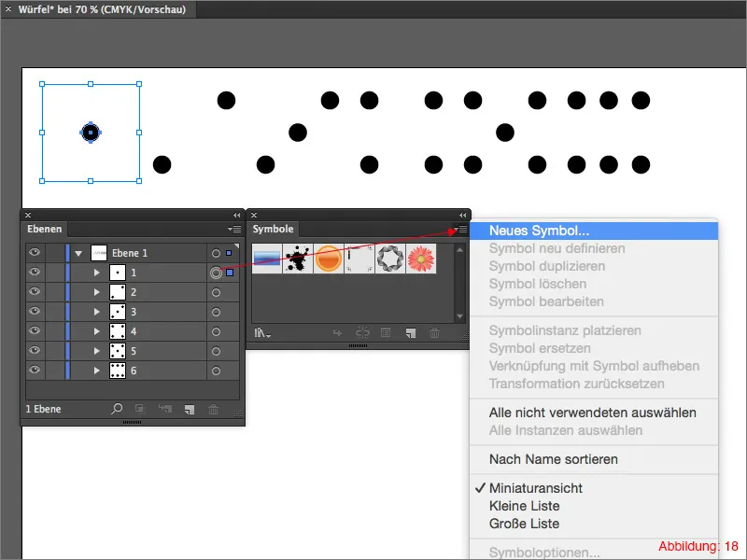Expand sublayer 5 disclosure triangle
The image size is (747, 560).
(x=97, y=351)
